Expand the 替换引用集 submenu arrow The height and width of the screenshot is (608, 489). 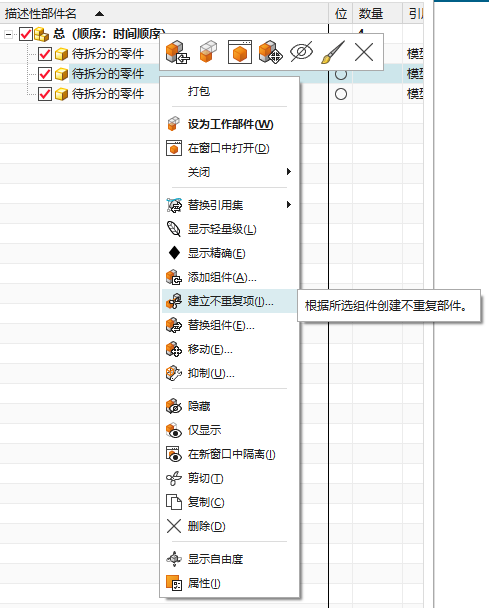pos(289,205)
